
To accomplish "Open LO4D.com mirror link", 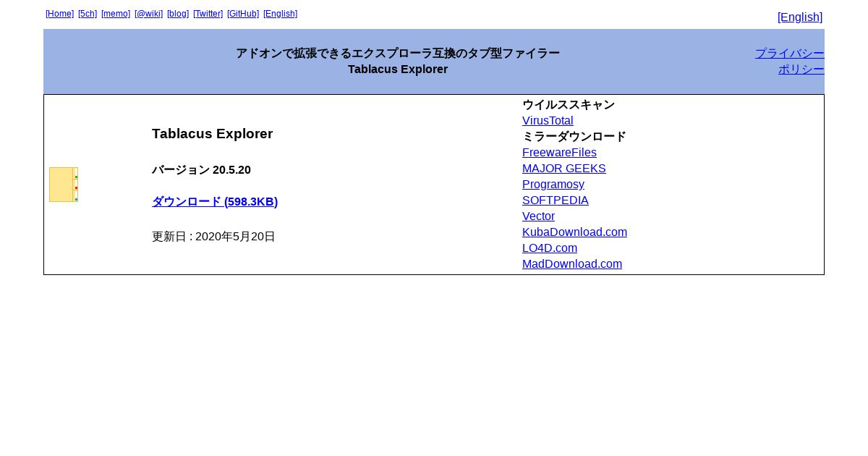I will (x=550, y=248).
